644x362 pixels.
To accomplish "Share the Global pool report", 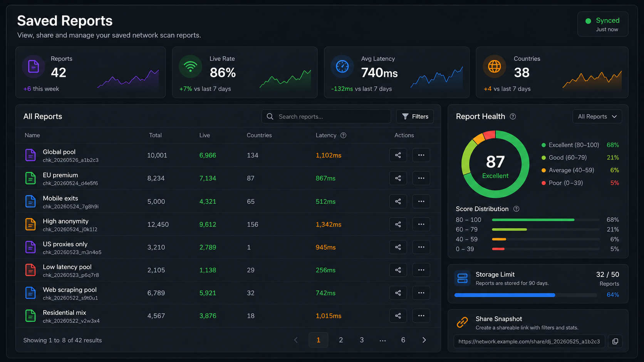I will click(398, 155).
